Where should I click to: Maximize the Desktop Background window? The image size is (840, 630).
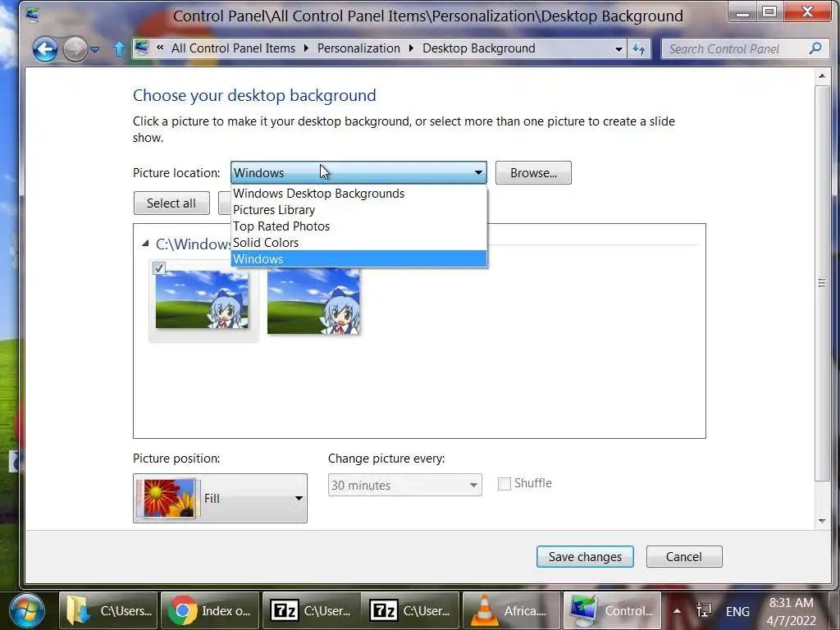click(x=769, y=12)
